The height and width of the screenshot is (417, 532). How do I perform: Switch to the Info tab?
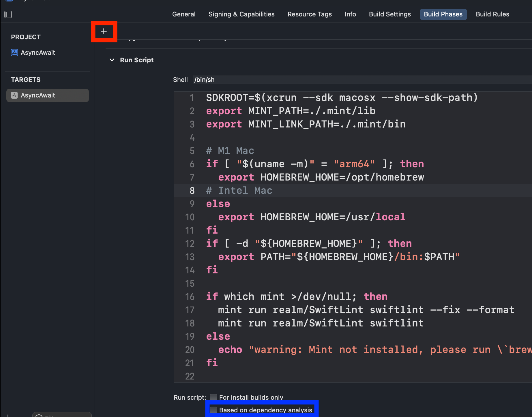tap(350, 14)
